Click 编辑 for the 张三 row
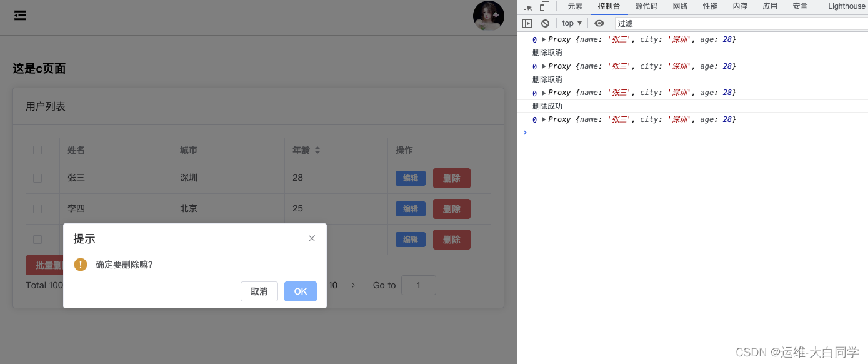 [x=411, y=178]
